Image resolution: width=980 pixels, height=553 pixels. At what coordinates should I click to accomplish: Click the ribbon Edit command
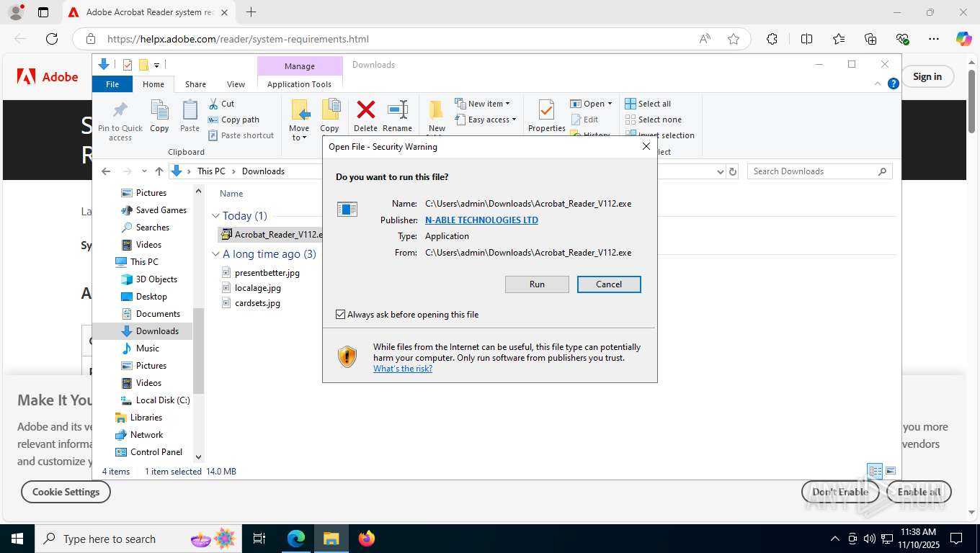pos(584,120)
